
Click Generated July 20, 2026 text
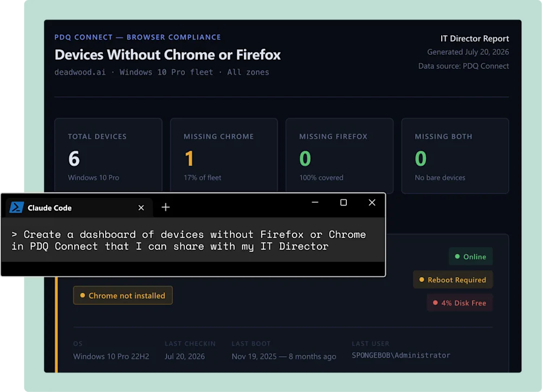tap(468, 52)
